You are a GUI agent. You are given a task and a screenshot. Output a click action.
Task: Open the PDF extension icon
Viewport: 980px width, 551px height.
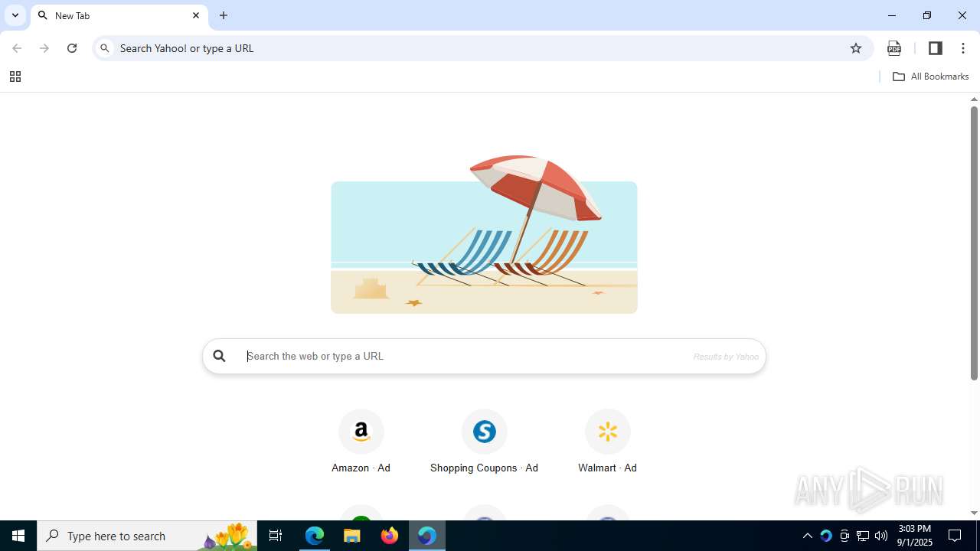pos(894,48)
